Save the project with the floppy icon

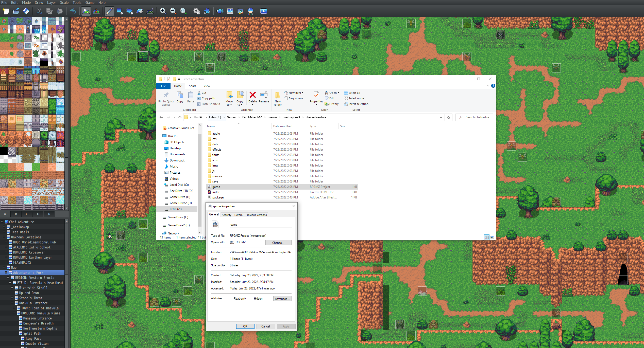(26, 11)
